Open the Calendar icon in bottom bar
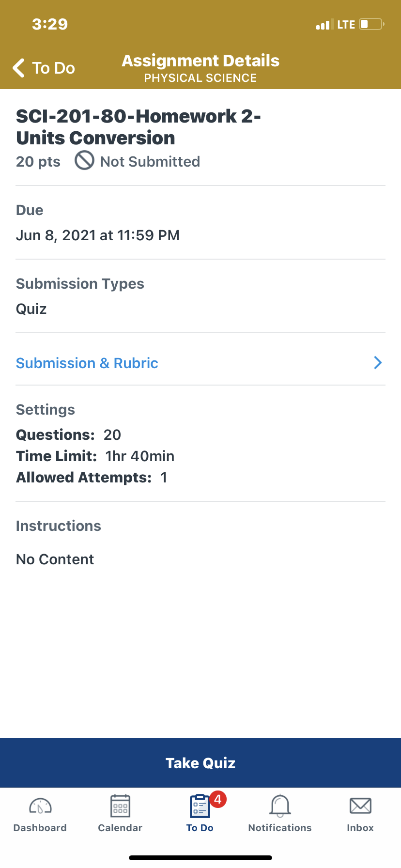The height and width of the screenshot is (868, 401). pos(120,806)
